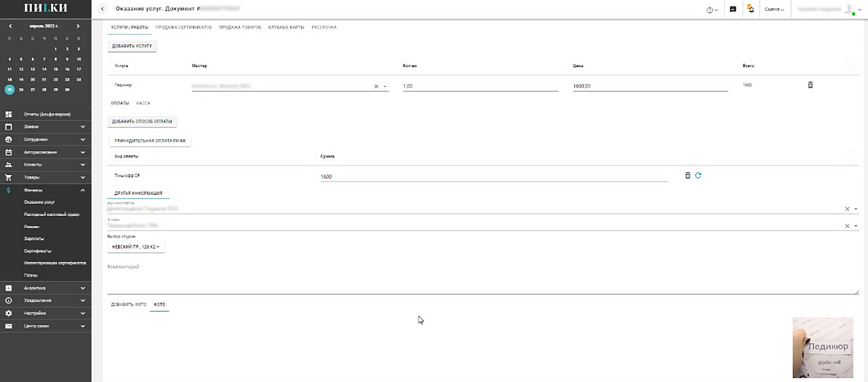Expand the Аналитика menu chevron
Screen dimensions: 868x382
click(83, 288)
